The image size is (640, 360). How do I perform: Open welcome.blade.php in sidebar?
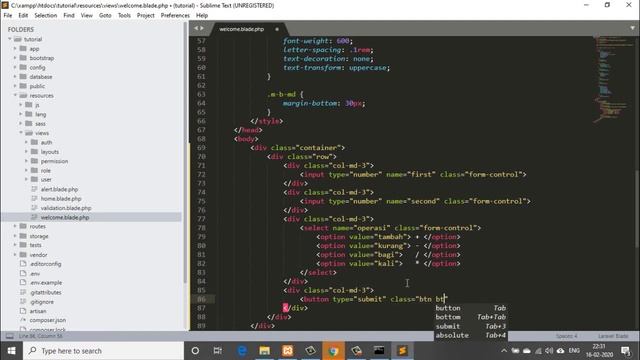[x=64, y=218]
